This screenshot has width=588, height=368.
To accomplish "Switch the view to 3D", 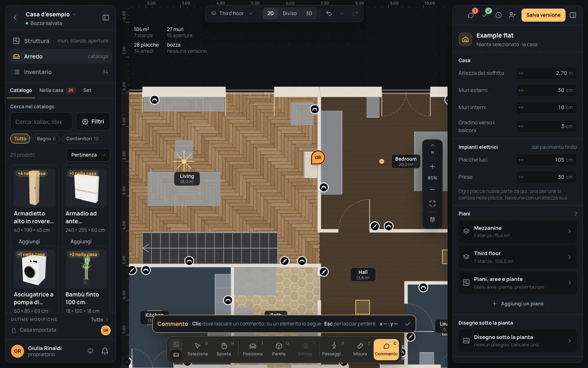I will click(x=309, y=13).
